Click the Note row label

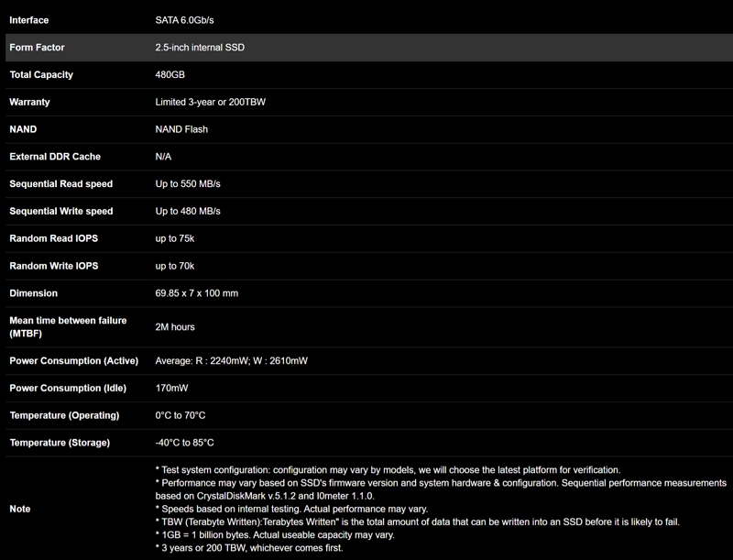[20, 509]
